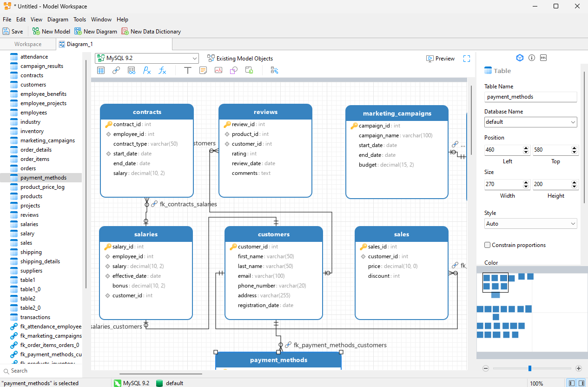Viewport: 588px width, 387px height.
Task: Insert an image with the image tool
Action: point(218,70)
